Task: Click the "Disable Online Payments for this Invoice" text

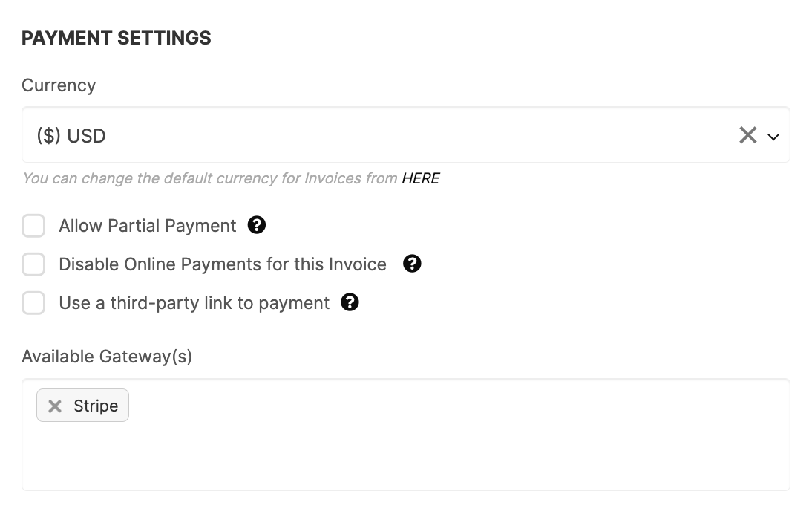Action: (x=223, y=264)
